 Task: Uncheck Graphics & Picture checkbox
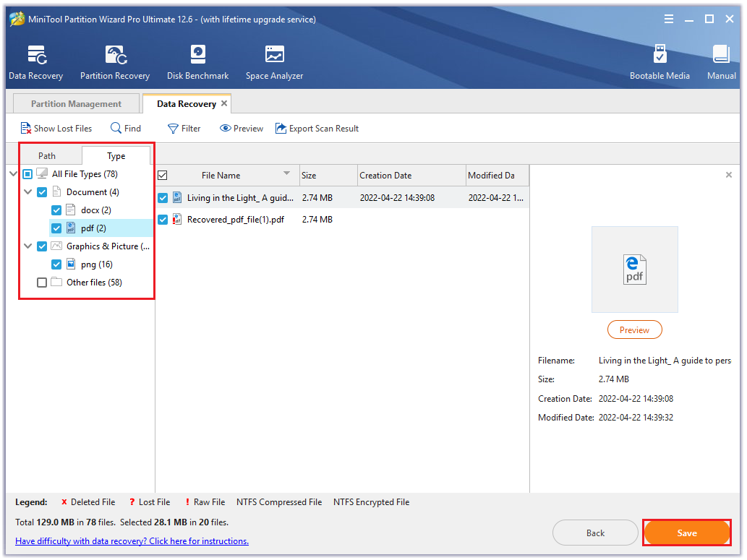pyautogui.click(x=42, y=246)
